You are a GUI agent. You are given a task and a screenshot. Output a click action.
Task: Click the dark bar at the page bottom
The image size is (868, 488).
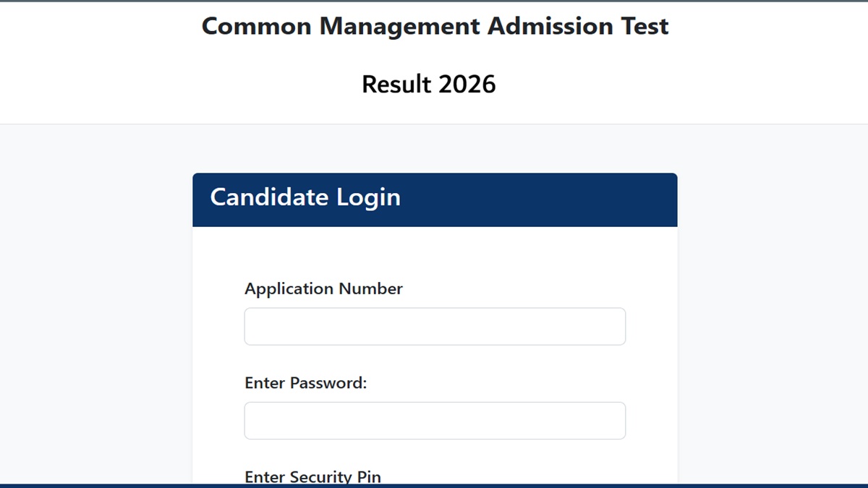[x=434, y=486]
